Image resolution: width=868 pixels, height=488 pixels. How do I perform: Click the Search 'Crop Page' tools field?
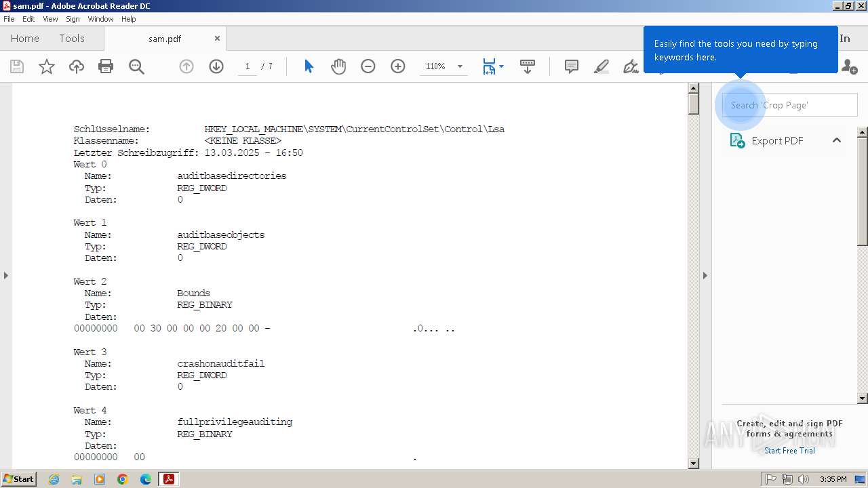pyautogui.click(x=790, y=105)
